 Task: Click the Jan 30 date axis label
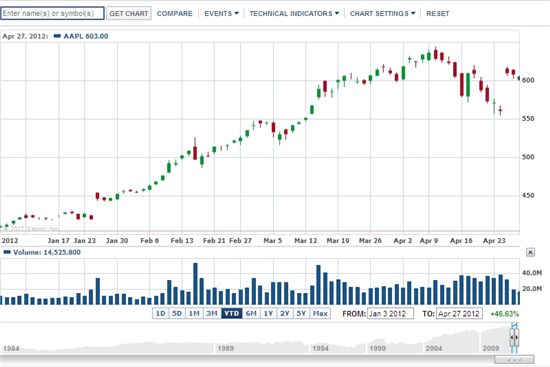coord(117,241)
